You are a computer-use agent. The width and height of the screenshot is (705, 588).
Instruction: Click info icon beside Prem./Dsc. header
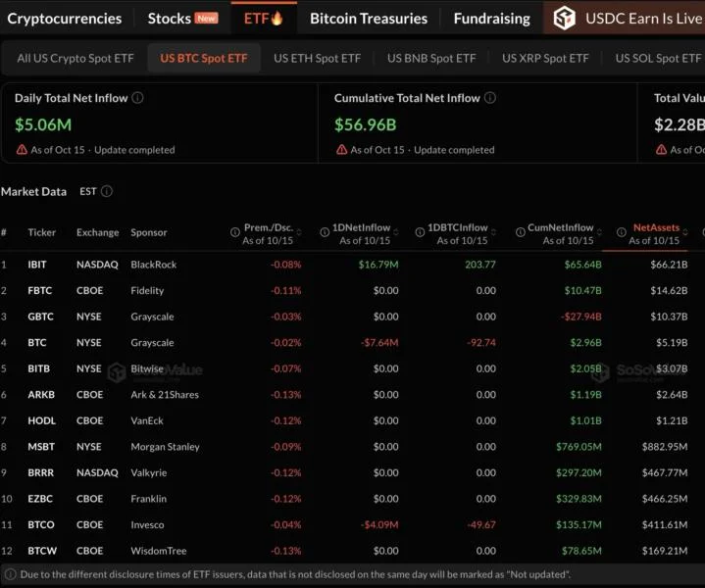click(x=235, y=232)
